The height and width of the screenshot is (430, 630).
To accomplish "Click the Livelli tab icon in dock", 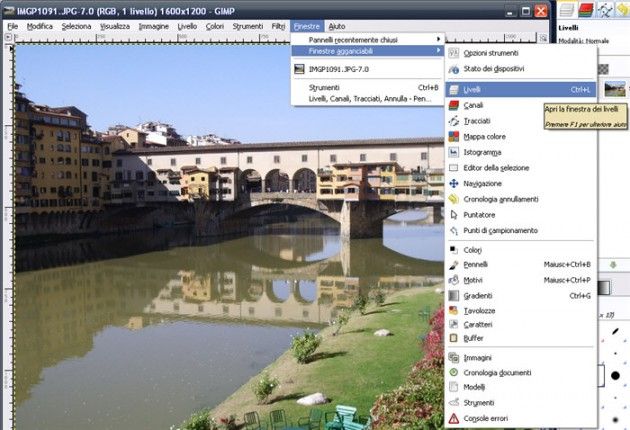I will (x=567, y=10).
